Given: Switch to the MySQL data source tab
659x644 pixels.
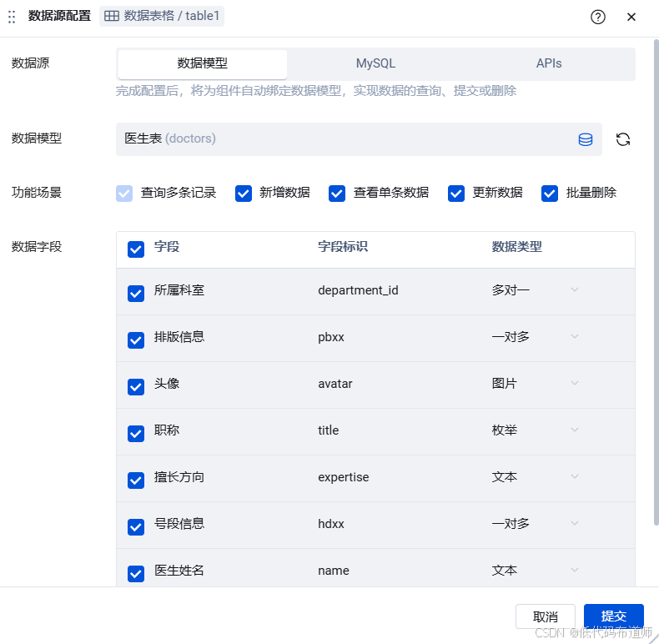Looking at the screenshot, I should click(375, 63).
